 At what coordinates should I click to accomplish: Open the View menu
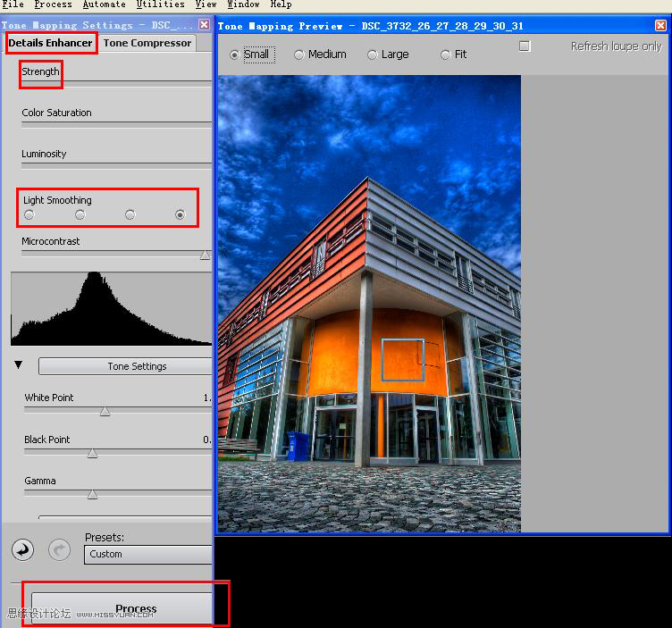click(x=206, y=4)
